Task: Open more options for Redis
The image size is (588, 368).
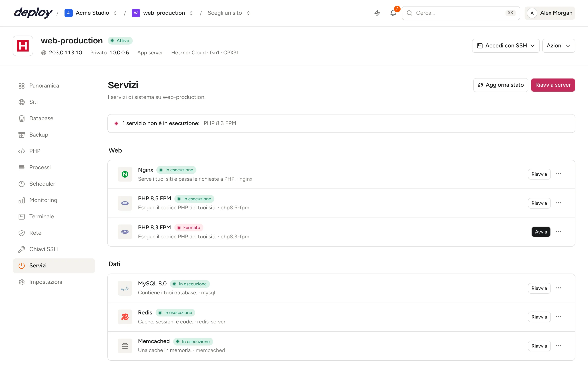Action: coord(559,317)
